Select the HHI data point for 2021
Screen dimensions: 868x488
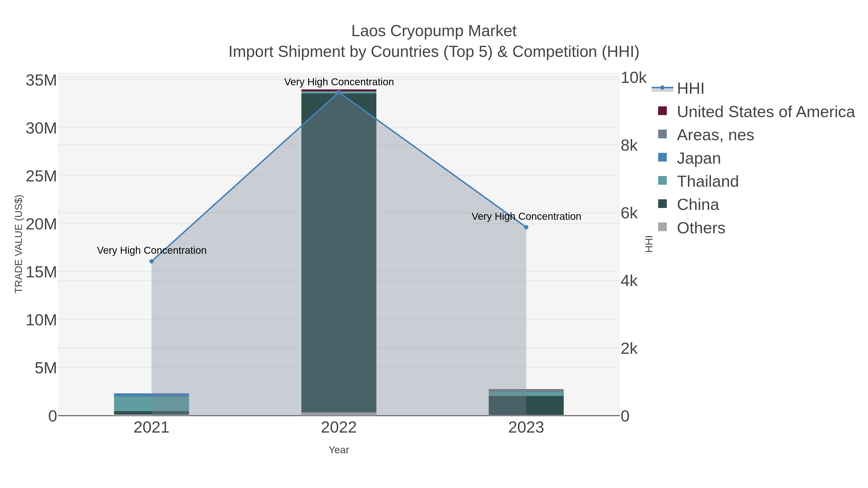[152, 261]
